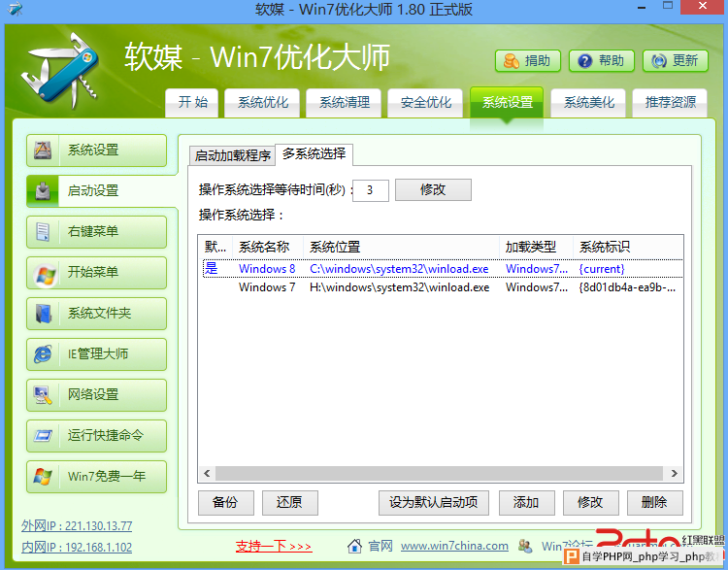
Task: Click the Swiss army knife app logo
Action: [59, 70]
